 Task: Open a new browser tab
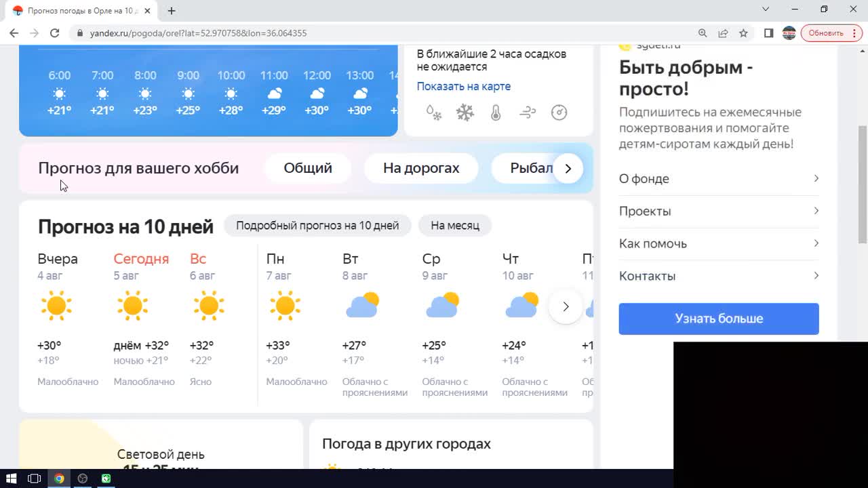[x=172, y=11]
